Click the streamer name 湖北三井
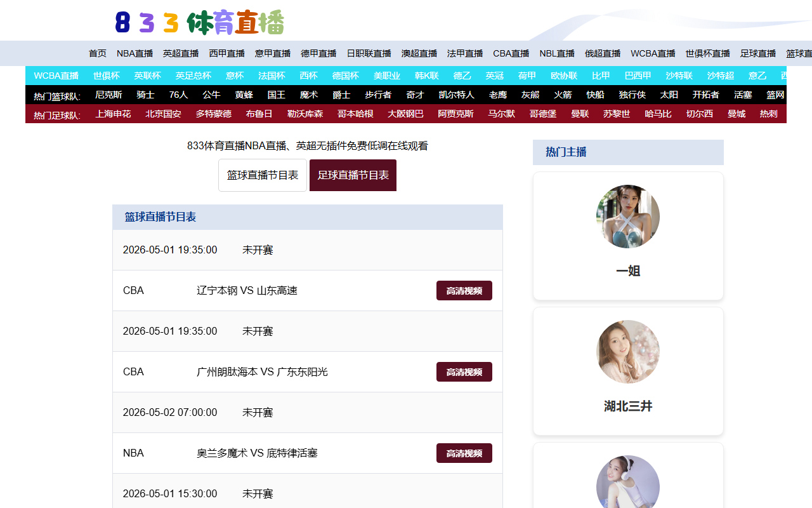 tap(628, 406)
